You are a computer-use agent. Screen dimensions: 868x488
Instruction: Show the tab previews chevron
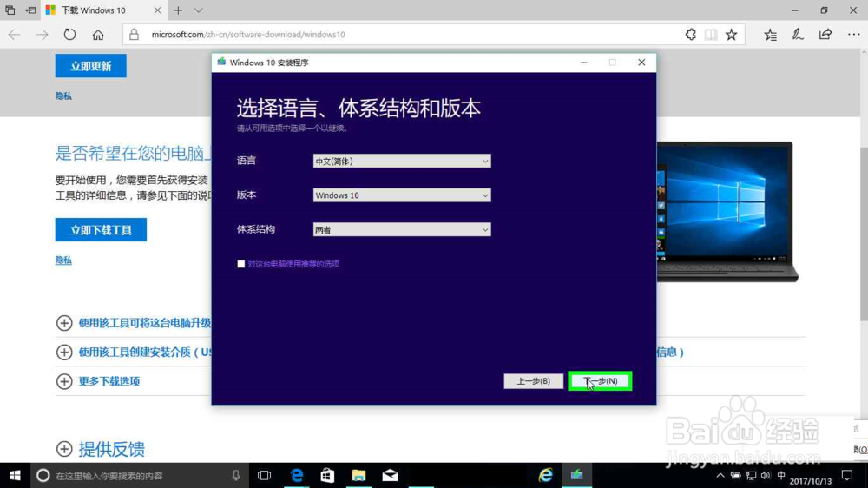point(198,10)
